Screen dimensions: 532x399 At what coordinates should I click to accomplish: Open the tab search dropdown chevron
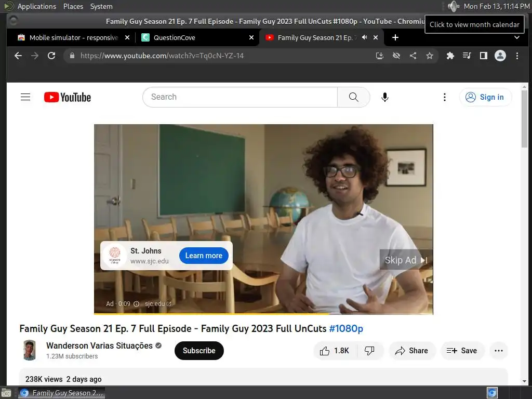click(x=517, y=37)
